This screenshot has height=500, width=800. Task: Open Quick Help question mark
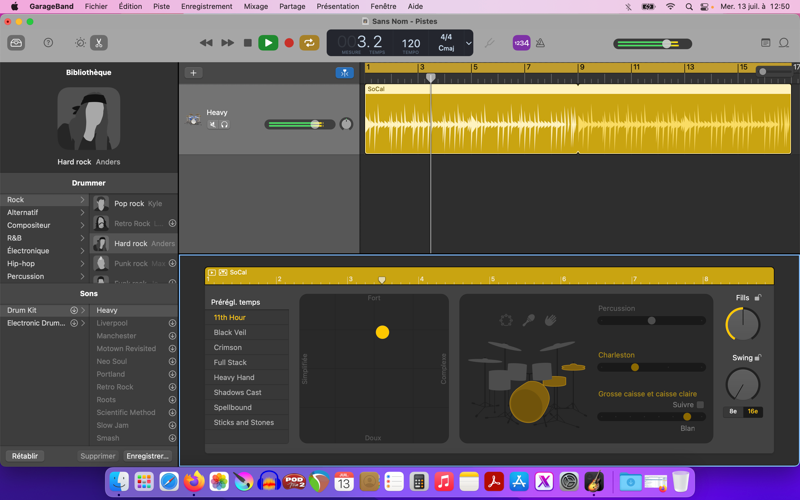[48, 43]
